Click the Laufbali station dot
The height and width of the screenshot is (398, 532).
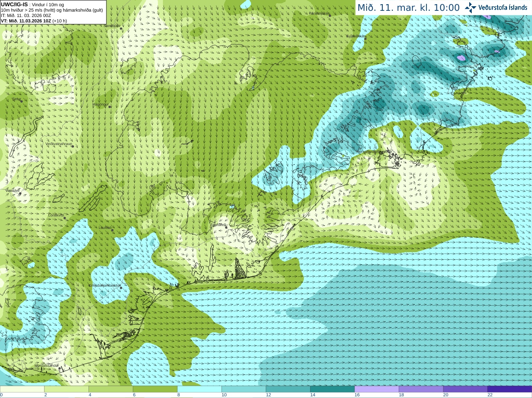(113, 230)
